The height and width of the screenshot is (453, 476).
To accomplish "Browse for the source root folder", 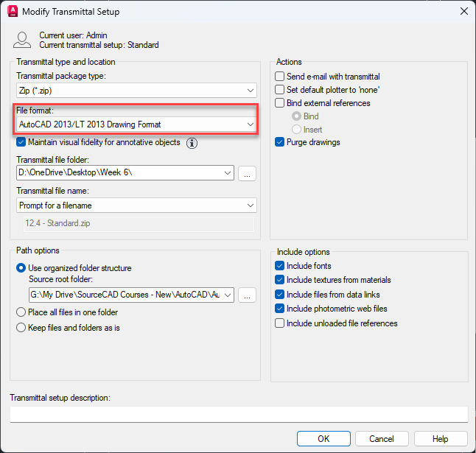I will point(247,295).
